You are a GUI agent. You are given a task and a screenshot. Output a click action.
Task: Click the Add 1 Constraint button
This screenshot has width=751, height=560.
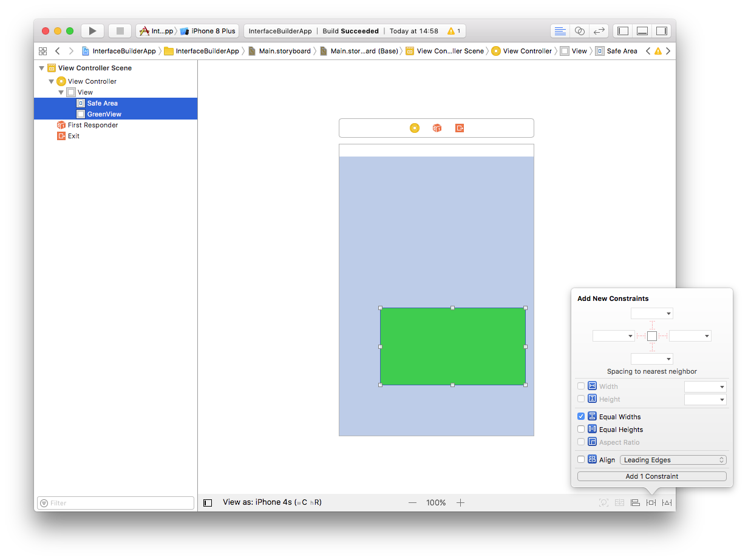tap(651, 476)
